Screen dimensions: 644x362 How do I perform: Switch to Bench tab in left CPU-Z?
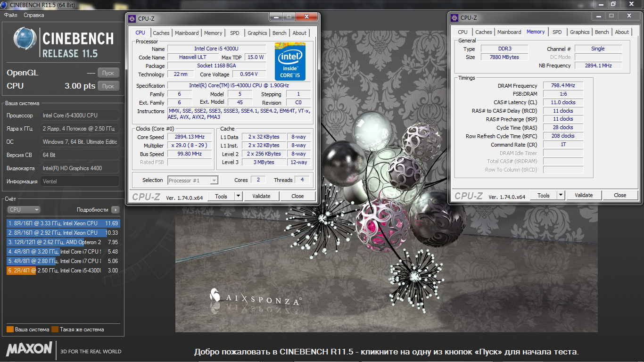(280, 33)
